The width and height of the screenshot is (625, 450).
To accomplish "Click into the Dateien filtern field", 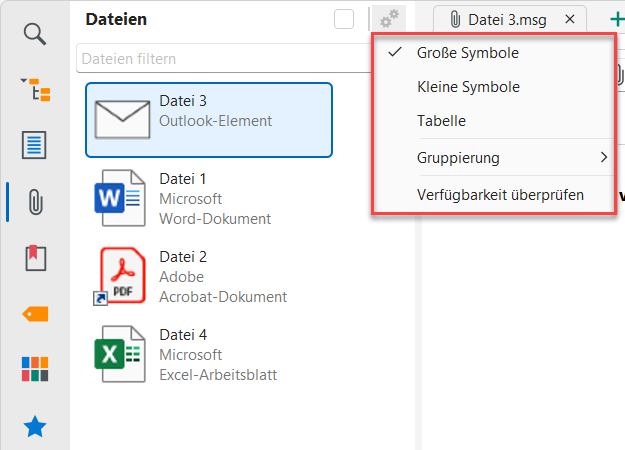I will (x=222, y=58).
